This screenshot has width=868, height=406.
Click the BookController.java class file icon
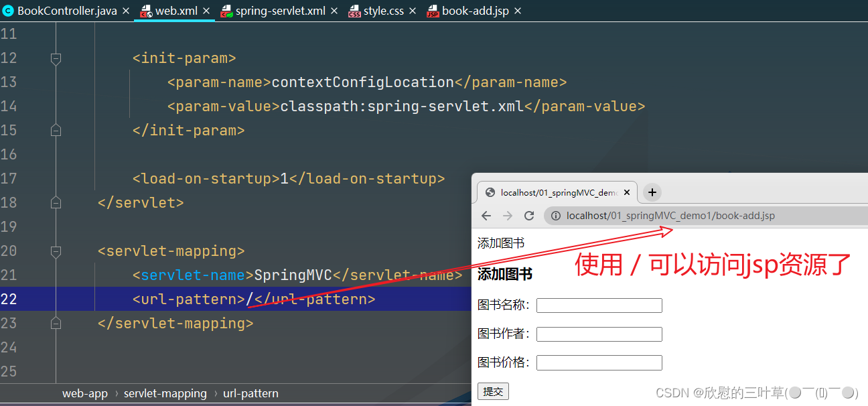tap(9, 11)
